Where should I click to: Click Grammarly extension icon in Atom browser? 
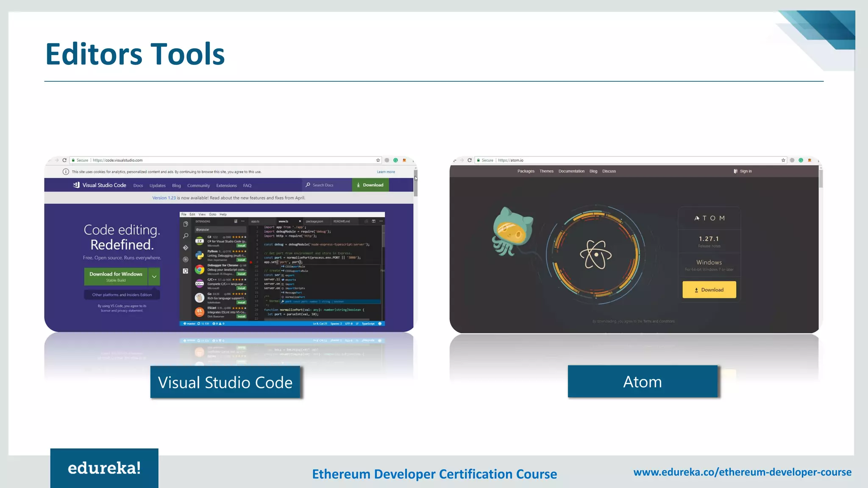[x=801, y=160]
